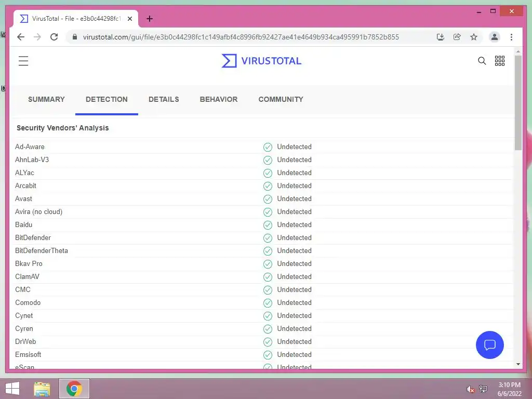Switch to the BEHAVIOR tab
Image resolution: width=532 pixels, height=399 pixels.
[x=219, y=99]
